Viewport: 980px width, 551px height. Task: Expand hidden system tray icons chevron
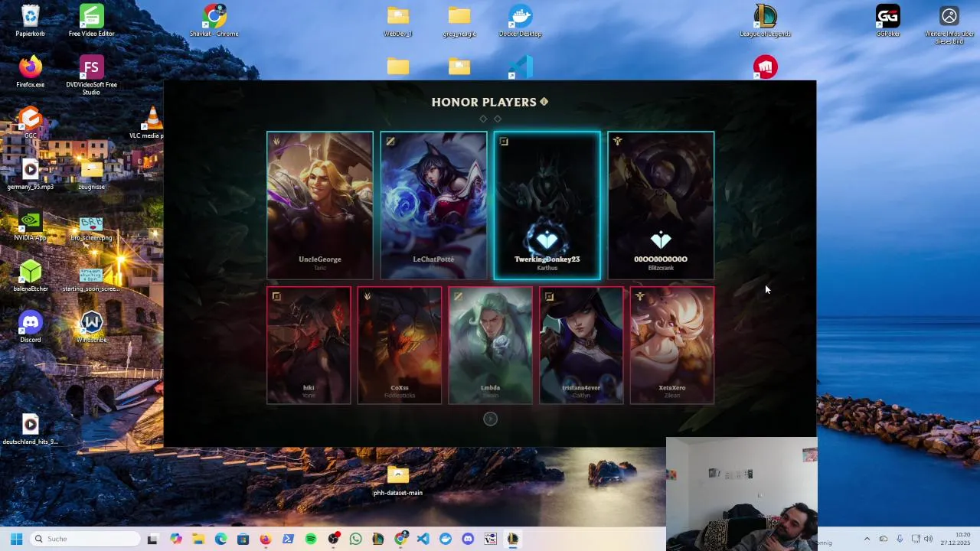pyautogui.click(x=867, y=539)
